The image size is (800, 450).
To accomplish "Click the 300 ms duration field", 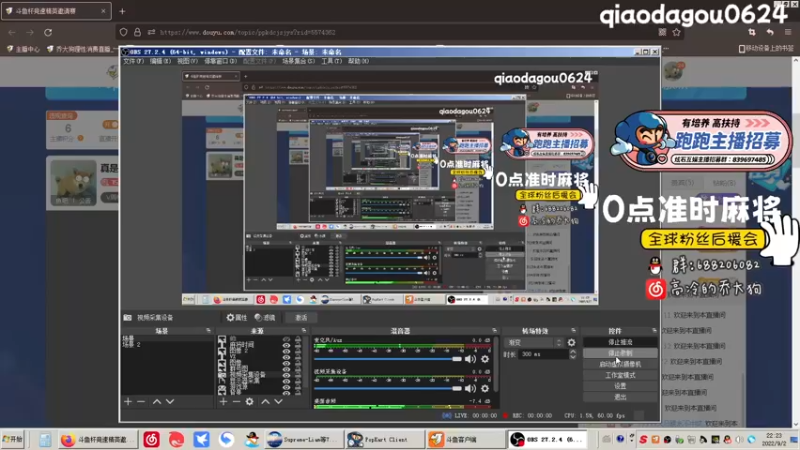I will pos(543,354).
